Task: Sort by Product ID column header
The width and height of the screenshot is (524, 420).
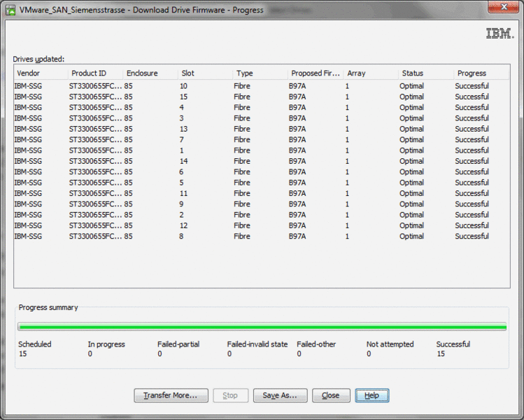Action: pyautogui.click(x=95, y=73)
